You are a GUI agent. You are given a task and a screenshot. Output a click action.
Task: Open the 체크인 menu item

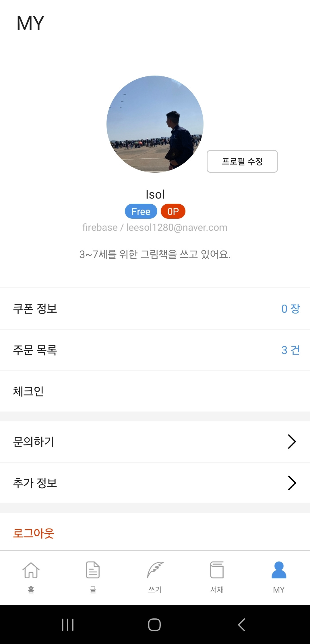tap(155, 391)
